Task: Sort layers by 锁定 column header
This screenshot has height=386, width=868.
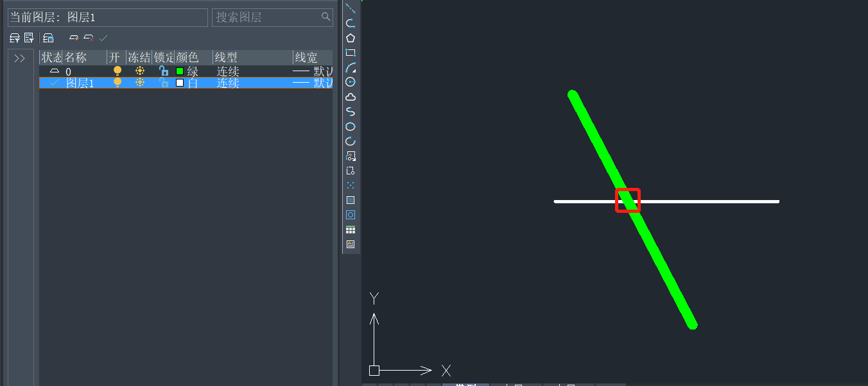Action: (164, 58)
